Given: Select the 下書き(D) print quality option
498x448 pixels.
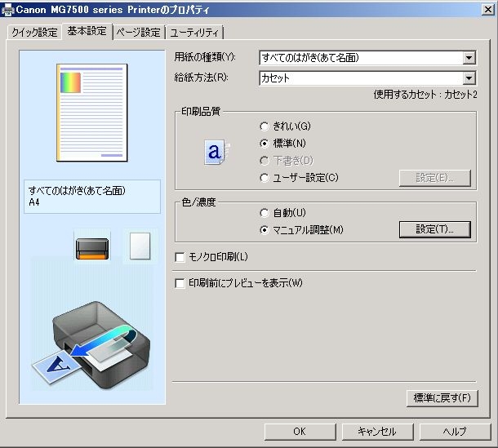Looking at the screenshot, I should pos(287,161).
